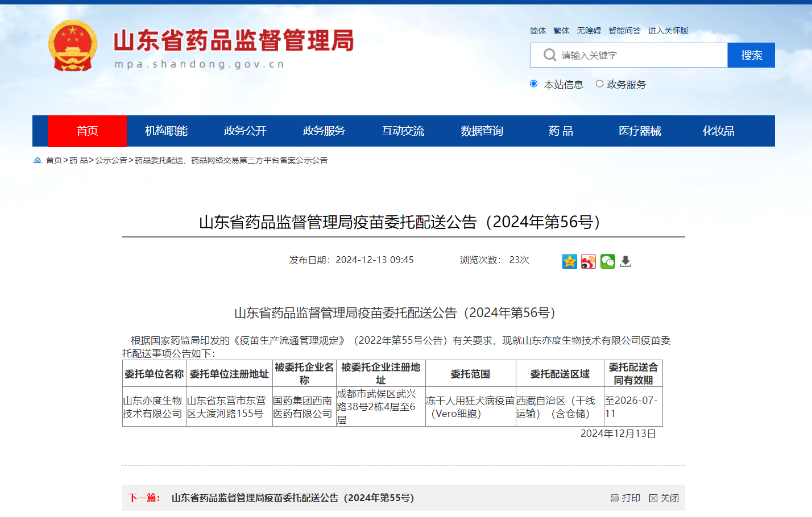Click the home icon in breadcrumb
Image resolution: width=812 pixels, height=517 pixels.
pyautogui.click(x=38, y=160)
